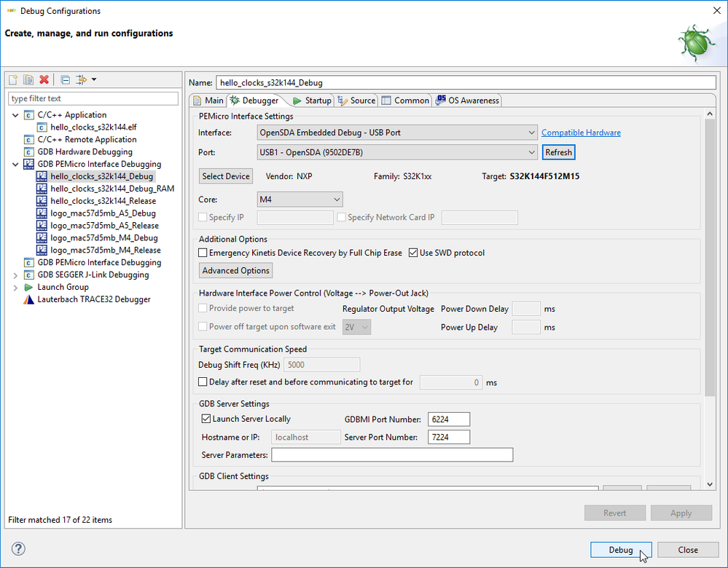Select hello_clocks_s32k144_Debug_RAM configuration
This screenshot has height=568, width=728.
click(112, 189)
